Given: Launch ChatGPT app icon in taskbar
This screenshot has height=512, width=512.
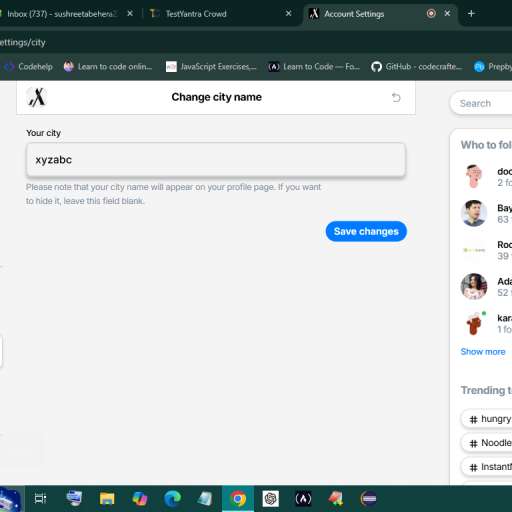Looking at the screenshot, I should click(x=270, y=499).
